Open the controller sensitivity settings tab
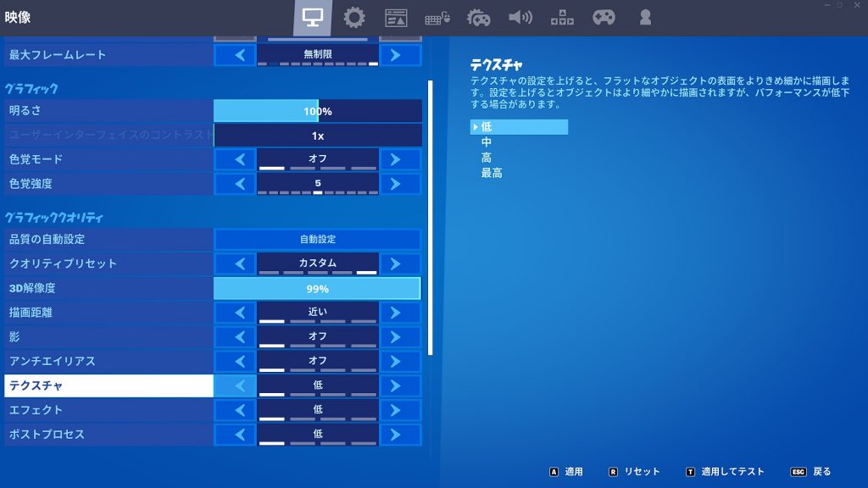Screen dimensions: 868x488 tap(479, 18)
